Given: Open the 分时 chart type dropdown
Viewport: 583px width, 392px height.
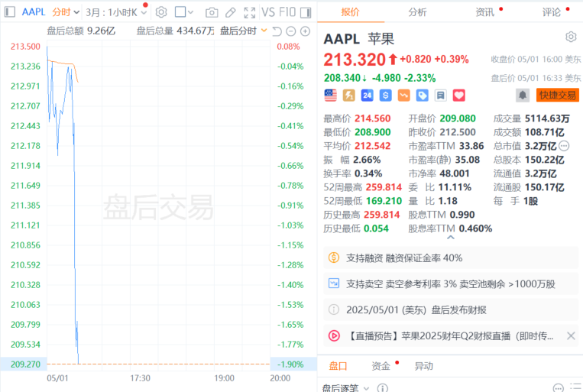Looking at the screenshot, I should [x=65, y=12].
